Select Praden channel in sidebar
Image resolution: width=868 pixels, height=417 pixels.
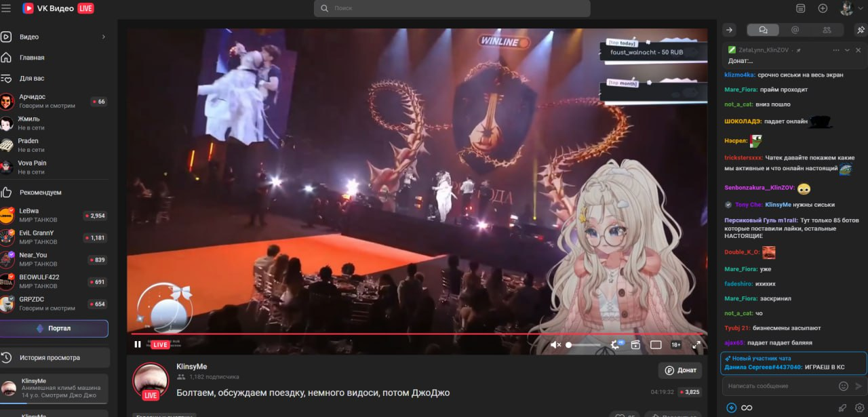coord(54,145)
